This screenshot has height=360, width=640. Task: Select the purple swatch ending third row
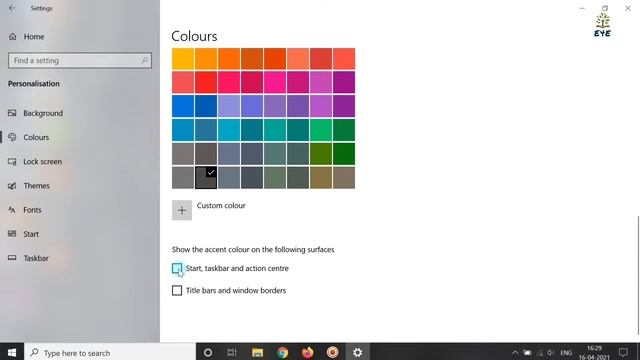coord(344,106)
